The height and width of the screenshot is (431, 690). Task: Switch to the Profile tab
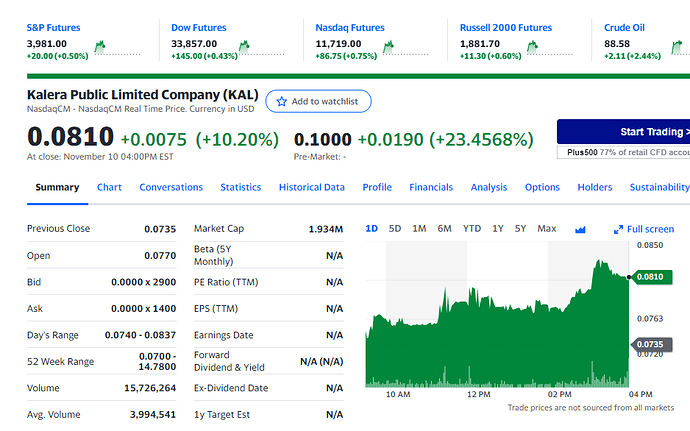(377, 188)
